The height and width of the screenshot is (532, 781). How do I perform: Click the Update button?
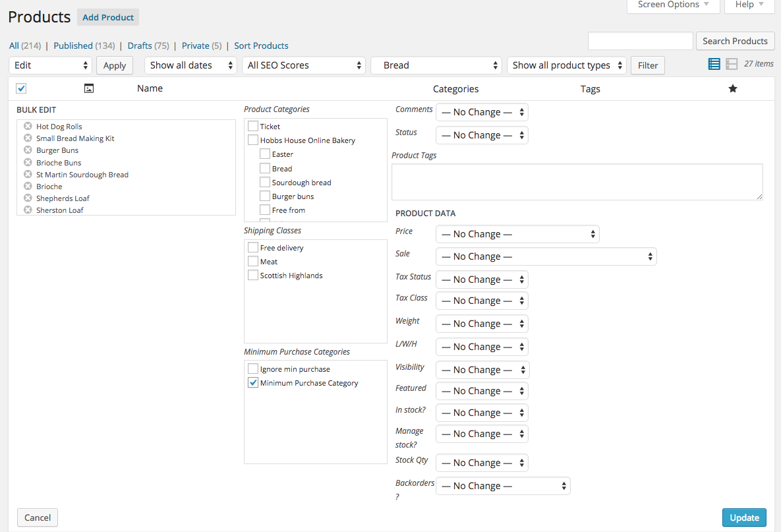click(x=744, y=517)
